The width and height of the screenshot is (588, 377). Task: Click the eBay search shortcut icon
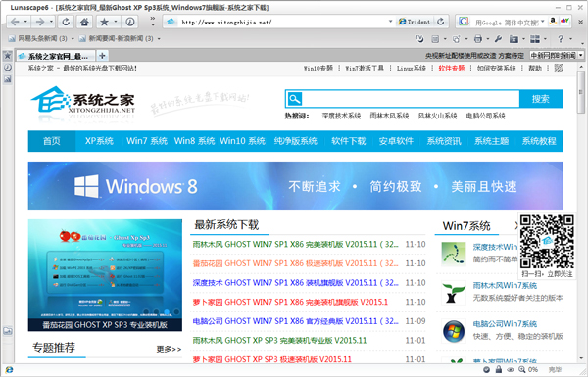point(564,21)
